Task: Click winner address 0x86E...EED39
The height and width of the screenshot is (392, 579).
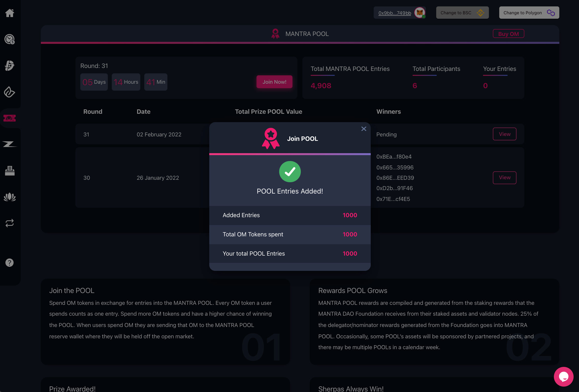Action: click(x=395, y=178)
